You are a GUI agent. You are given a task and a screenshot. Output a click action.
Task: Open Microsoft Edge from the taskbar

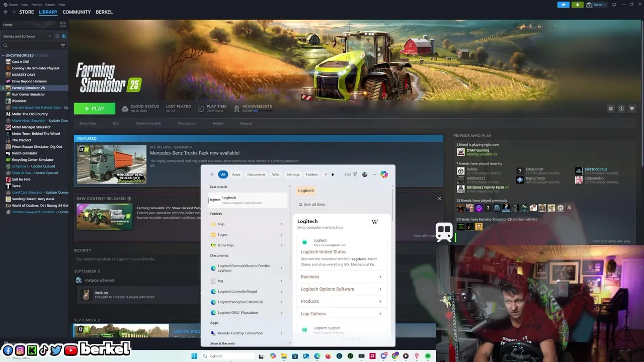tap(317, 356)
